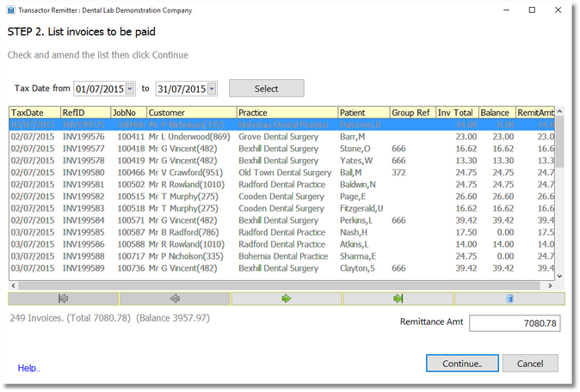Click job number 100515
The image size is (580, 392).
point(132,197)
